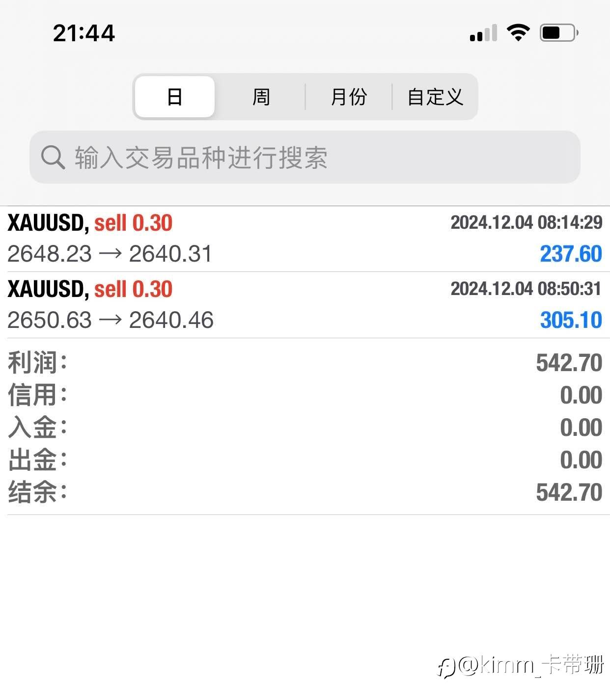Tap the 入金 (deposit) summary row
The width and height of the screenshot is (610, 700).
click(305, 428)
